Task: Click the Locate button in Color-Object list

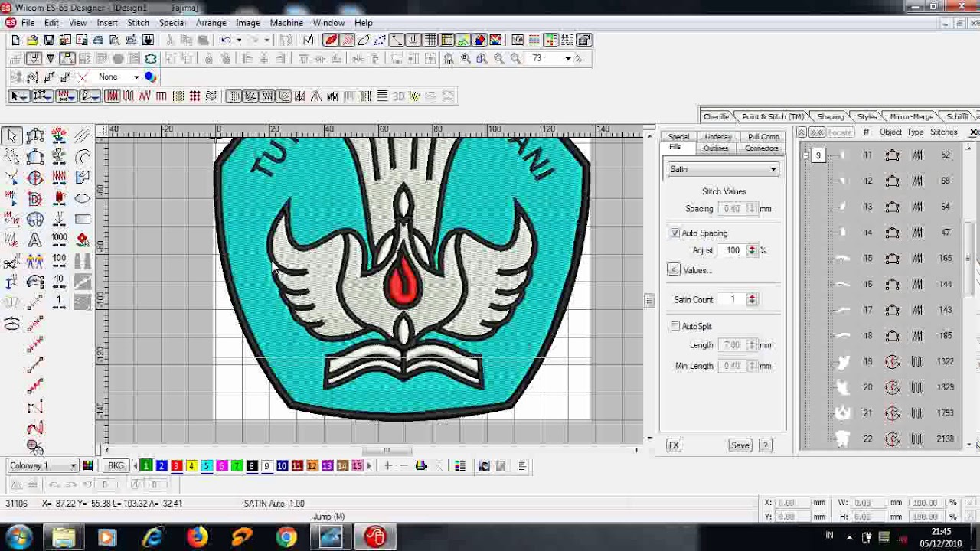Action: [840, 132]
